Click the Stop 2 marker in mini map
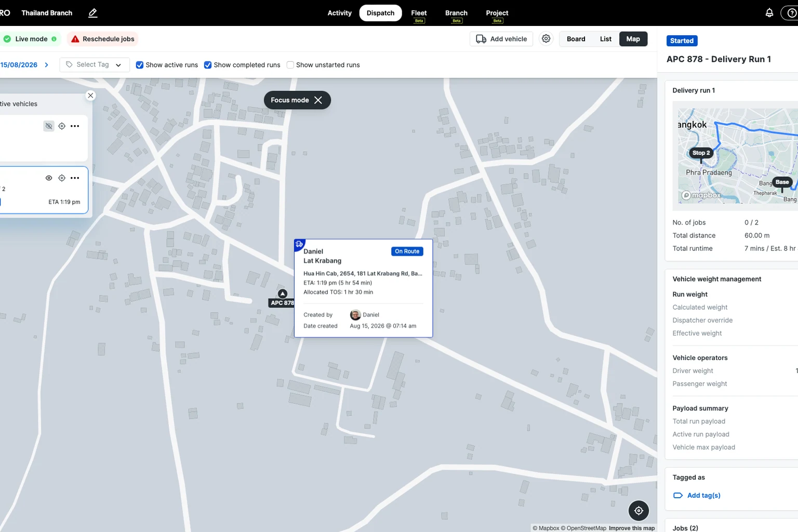The width and height of the screenshot is (798, 532). click(x=701, y=153)
